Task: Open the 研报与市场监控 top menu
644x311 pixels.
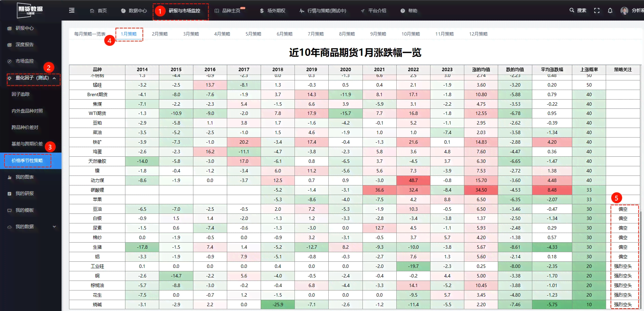Action: tap(184, 11)
